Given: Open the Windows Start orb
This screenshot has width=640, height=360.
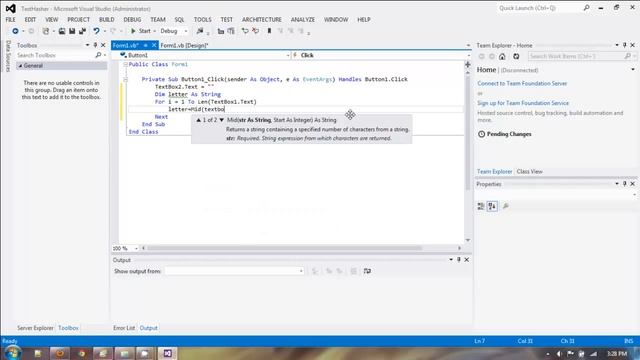Looking at the screenshot, I should (12, 353).
